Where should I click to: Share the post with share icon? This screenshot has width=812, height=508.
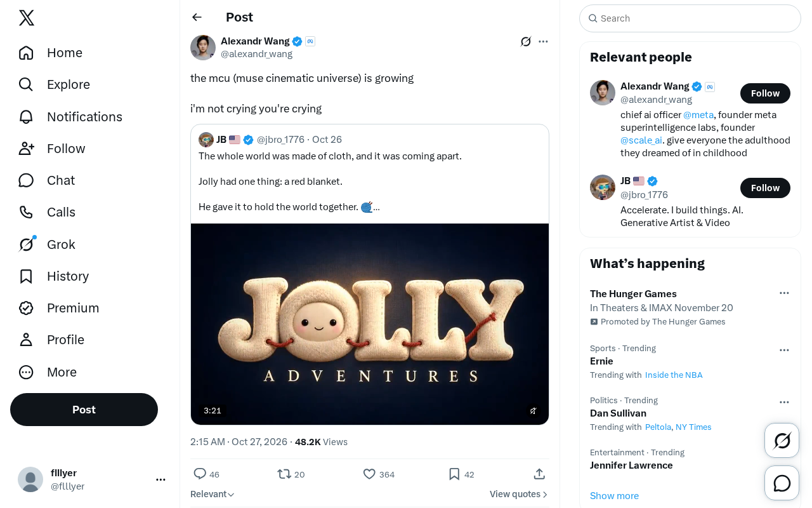(x=539, y=474)
